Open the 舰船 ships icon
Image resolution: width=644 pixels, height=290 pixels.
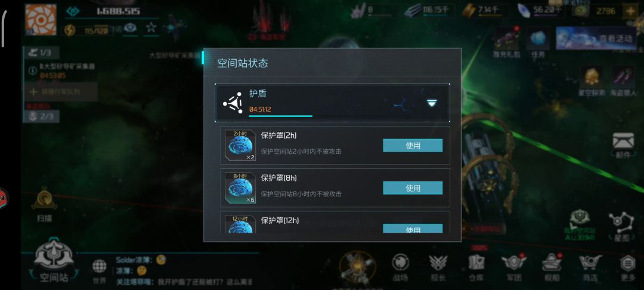pyautogui.click(x=552, y=267)
